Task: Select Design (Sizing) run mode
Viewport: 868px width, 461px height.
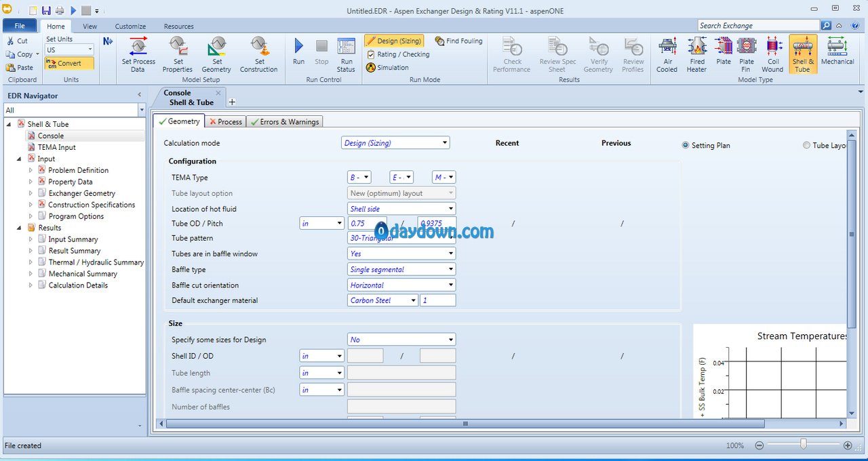Action: [x=394, y=41]
